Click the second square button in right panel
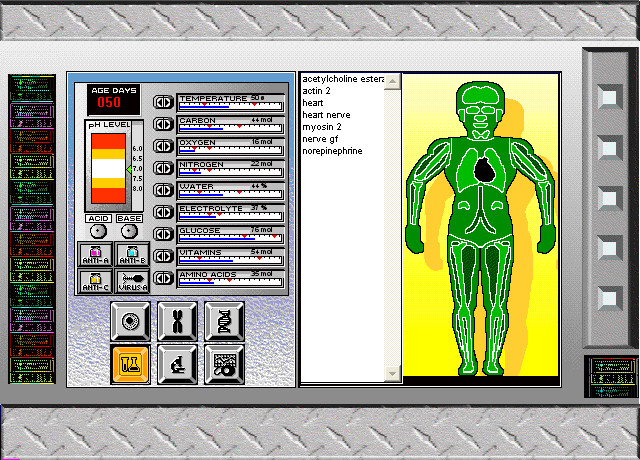 click(609, 148)
